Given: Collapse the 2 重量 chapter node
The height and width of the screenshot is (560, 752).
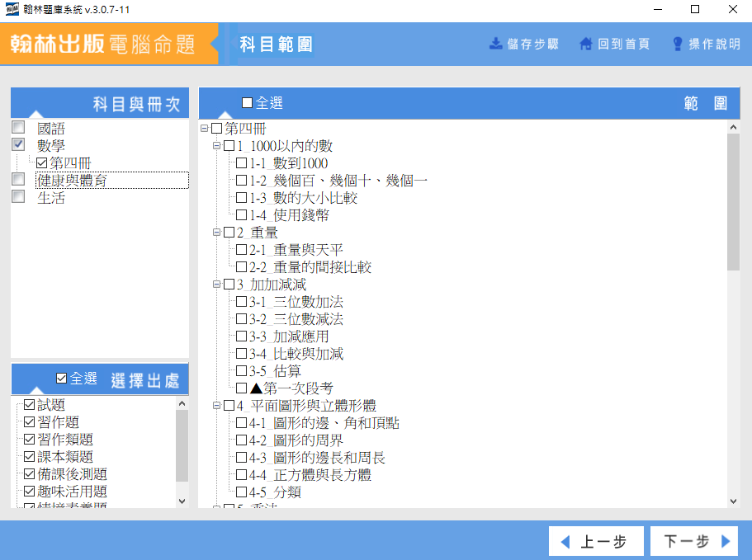Looking at the screenshot, I should 216,233.
